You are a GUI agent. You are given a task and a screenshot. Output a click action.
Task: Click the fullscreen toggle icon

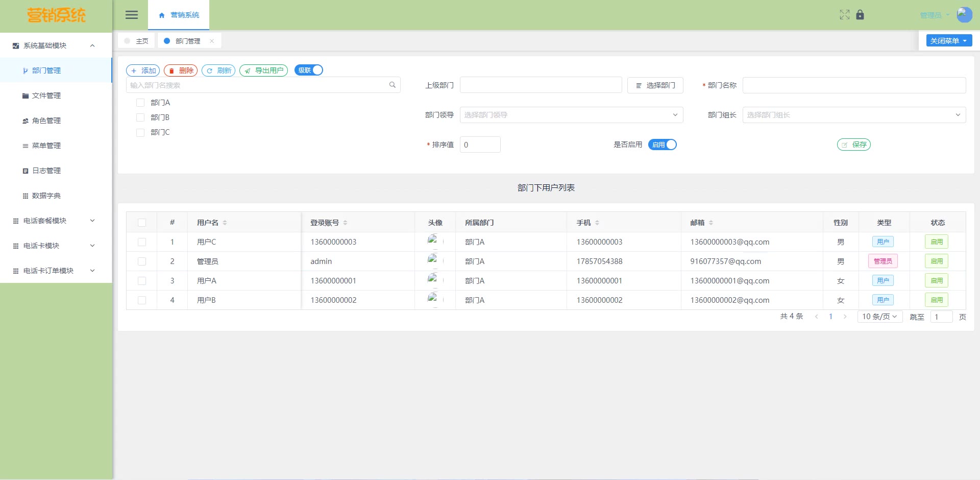pyautogui.click(x=844, y=15)
